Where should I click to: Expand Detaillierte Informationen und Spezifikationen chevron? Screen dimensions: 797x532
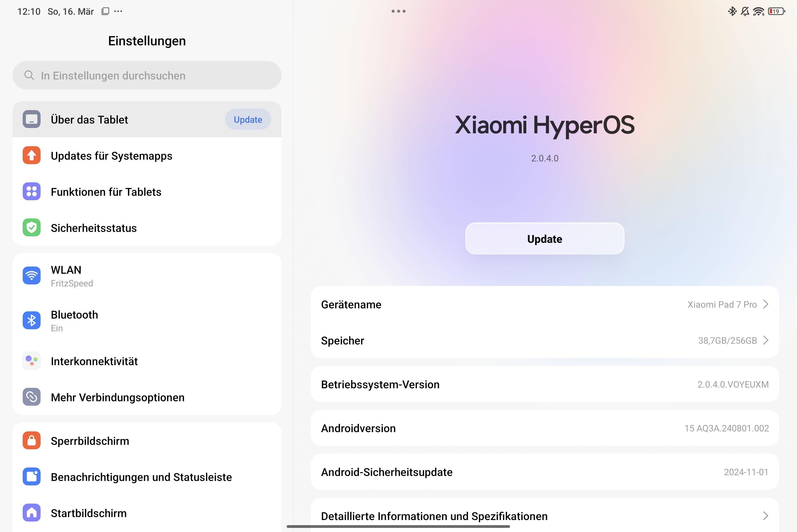coord(766,516)
